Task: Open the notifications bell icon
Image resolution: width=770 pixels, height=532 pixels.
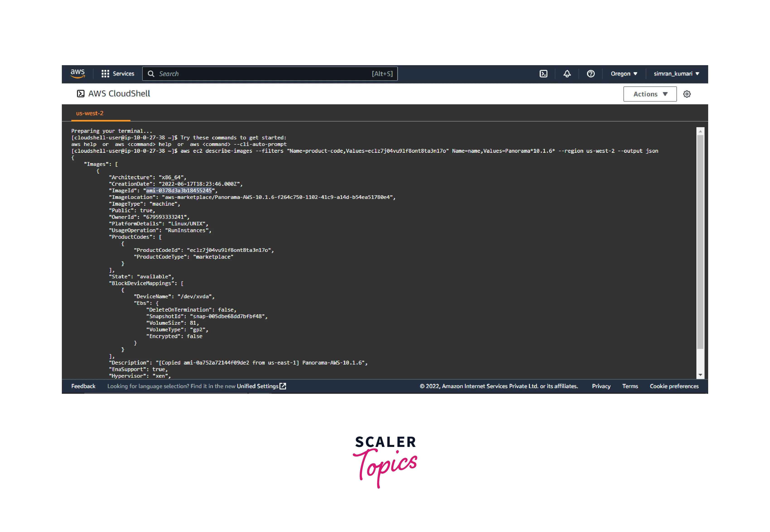Action: click(x=567, y=74)
